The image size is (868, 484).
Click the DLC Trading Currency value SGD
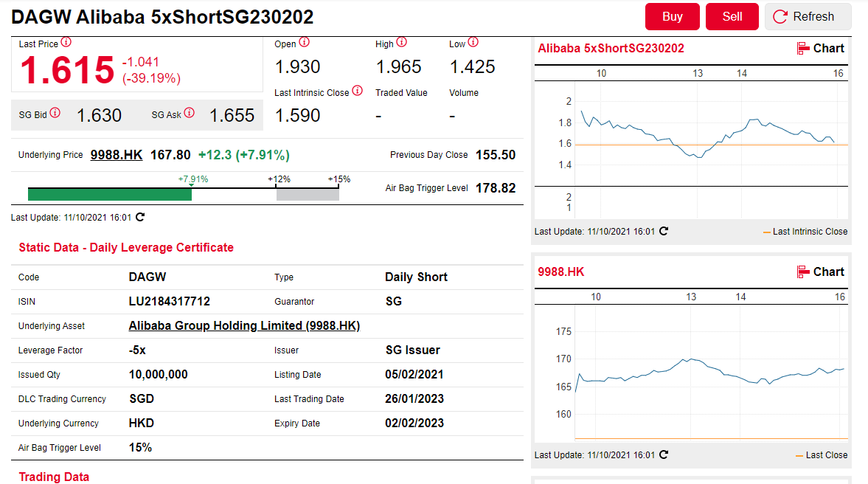point(142,398)
